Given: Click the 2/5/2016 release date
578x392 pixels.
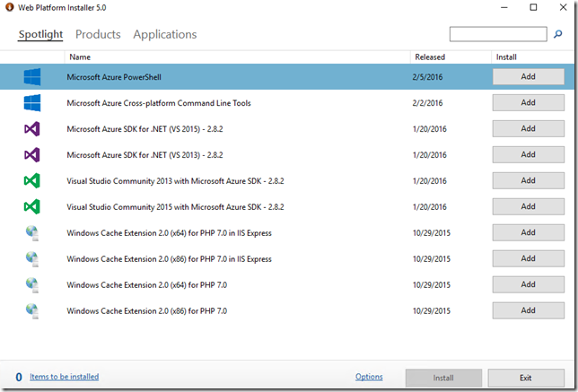Looking at the screenshot, I should [x=427, y=77].
